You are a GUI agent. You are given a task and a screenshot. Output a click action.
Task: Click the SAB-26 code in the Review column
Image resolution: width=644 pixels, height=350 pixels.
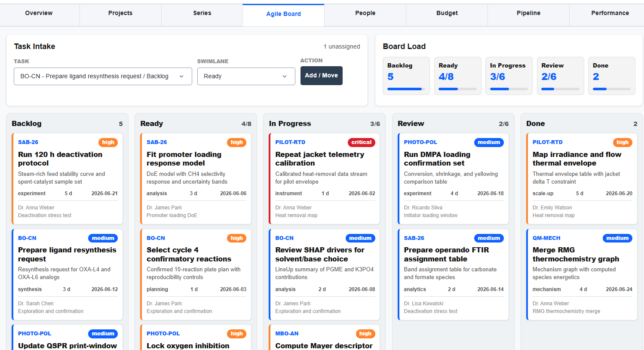pos(414,238)
